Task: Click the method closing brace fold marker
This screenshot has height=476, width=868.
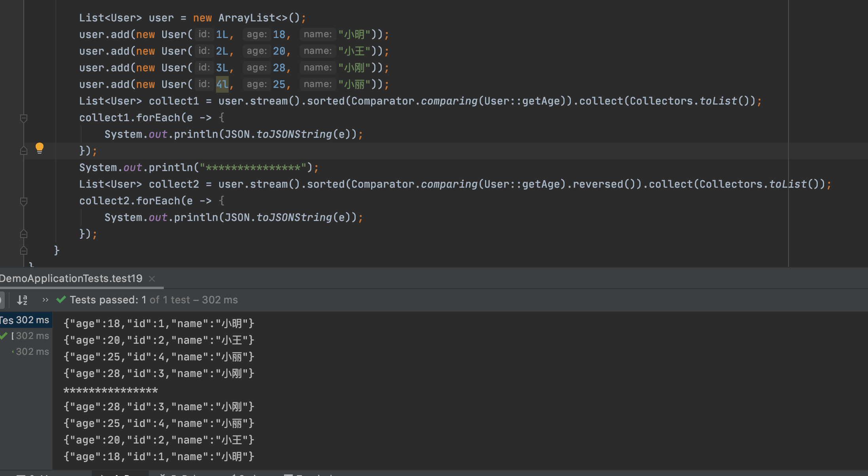Action: click(24, 251)
